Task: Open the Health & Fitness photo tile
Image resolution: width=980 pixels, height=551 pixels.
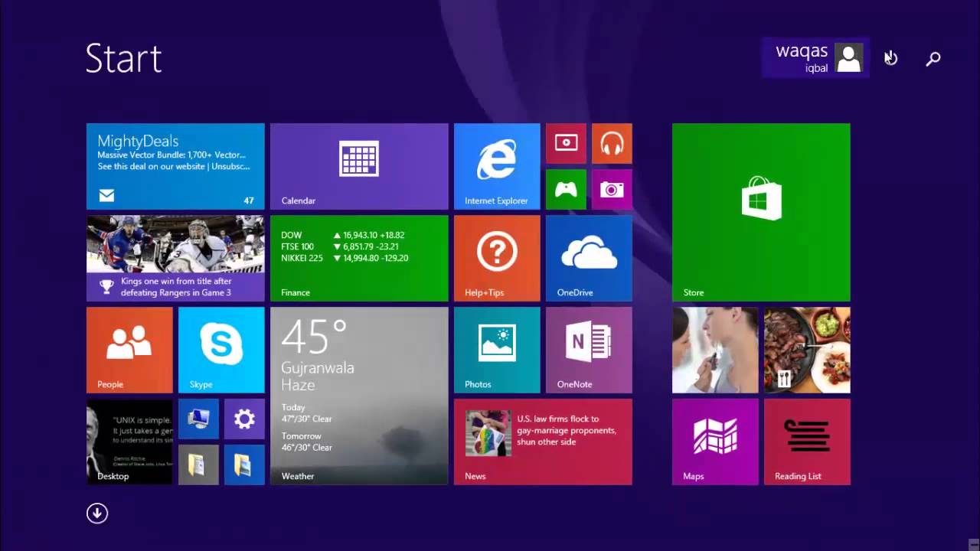Action: (715, 350)
